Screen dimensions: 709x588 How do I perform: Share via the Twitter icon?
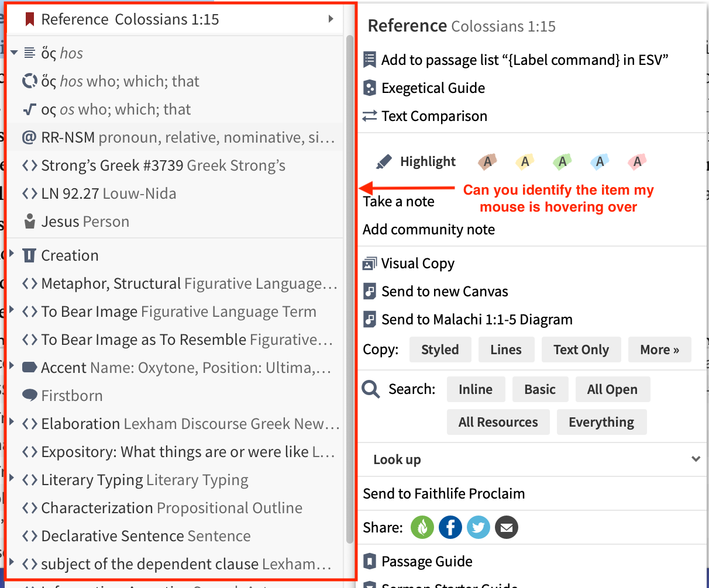[479, 527]
